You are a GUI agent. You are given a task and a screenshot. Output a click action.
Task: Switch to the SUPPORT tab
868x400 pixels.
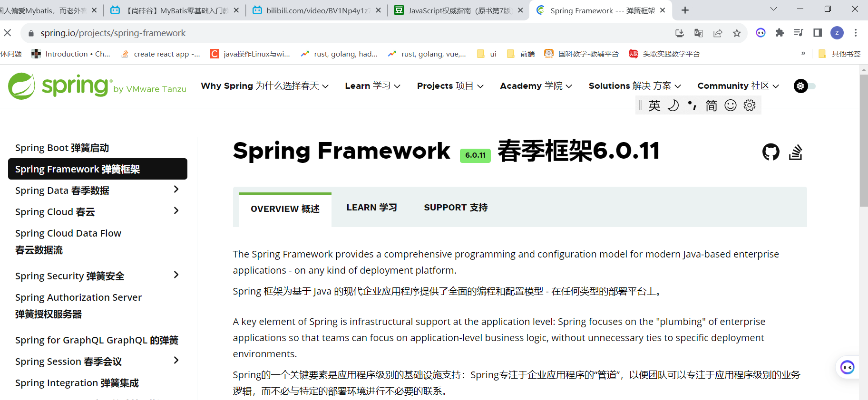(456, 208)
